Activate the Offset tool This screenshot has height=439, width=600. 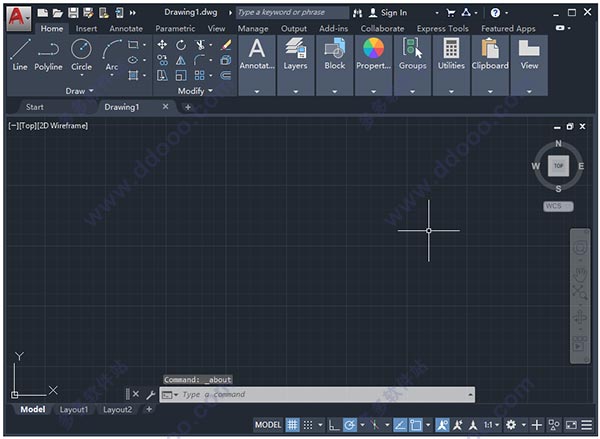[226, 75]
